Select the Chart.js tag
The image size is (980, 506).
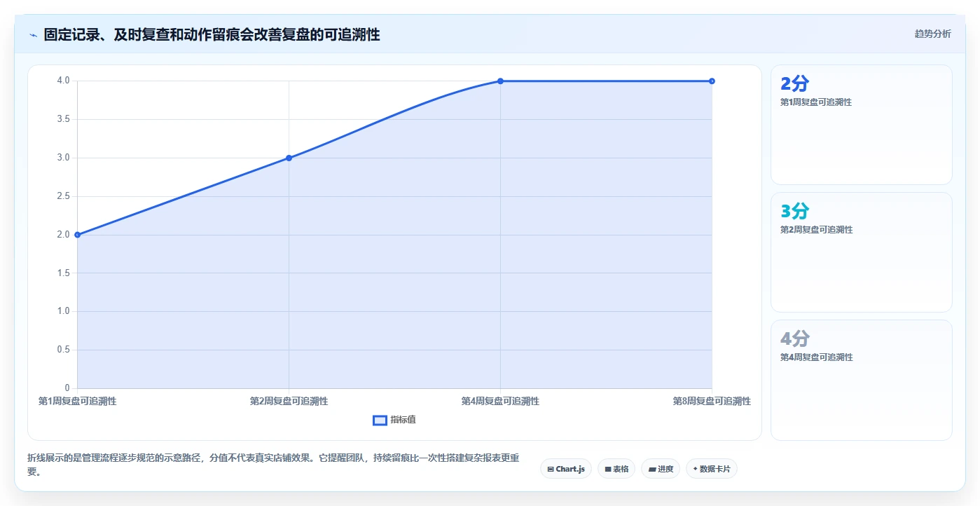coord(566,469)
